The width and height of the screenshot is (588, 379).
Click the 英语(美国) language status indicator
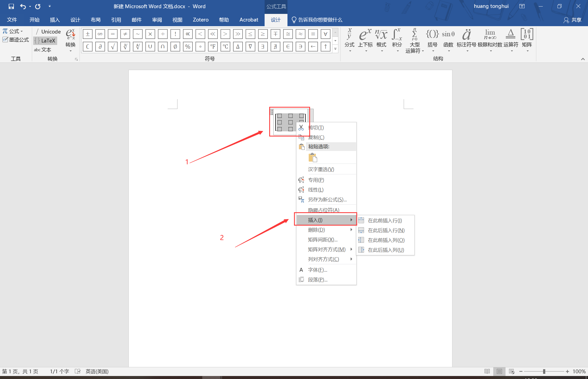point(97,371)
